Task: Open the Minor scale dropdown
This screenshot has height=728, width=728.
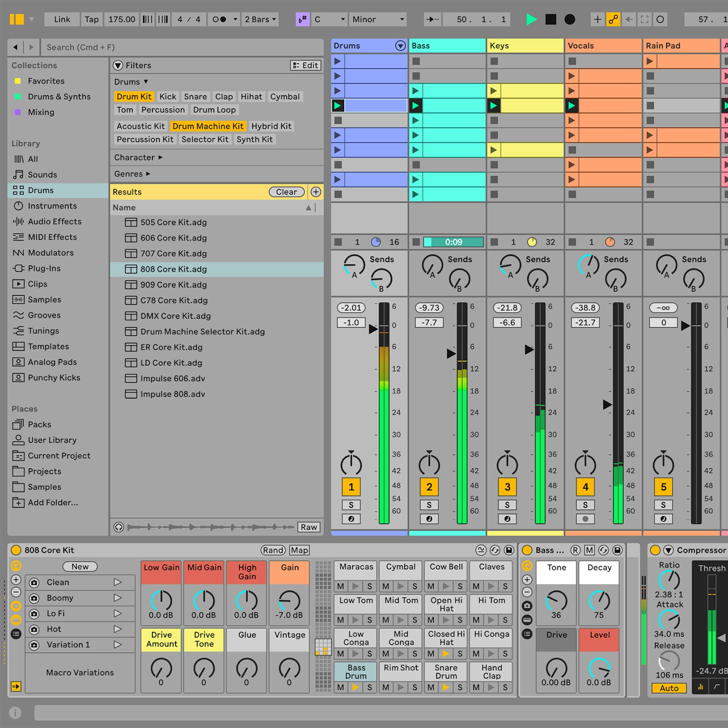Action: coord(378,19)
